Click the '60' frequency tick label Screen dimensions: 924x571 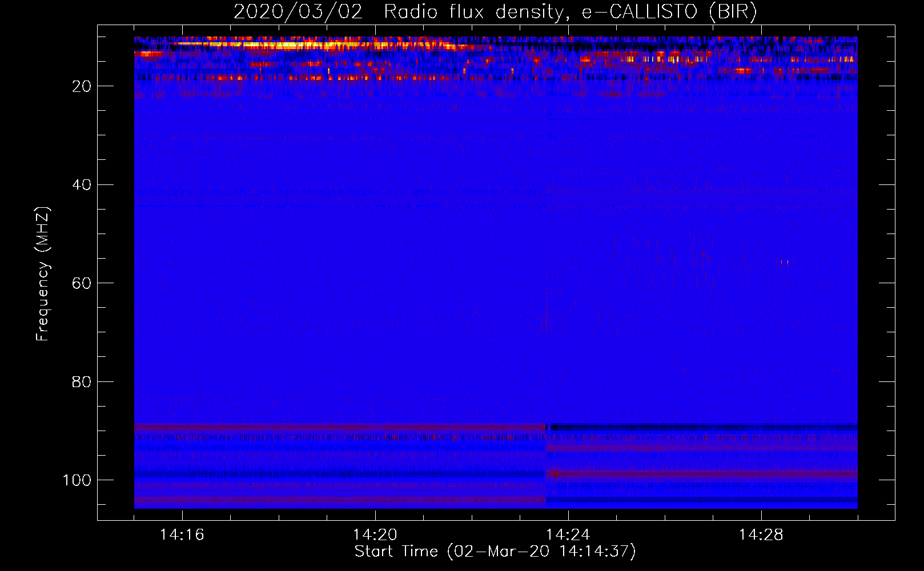(x=82, y=284)
